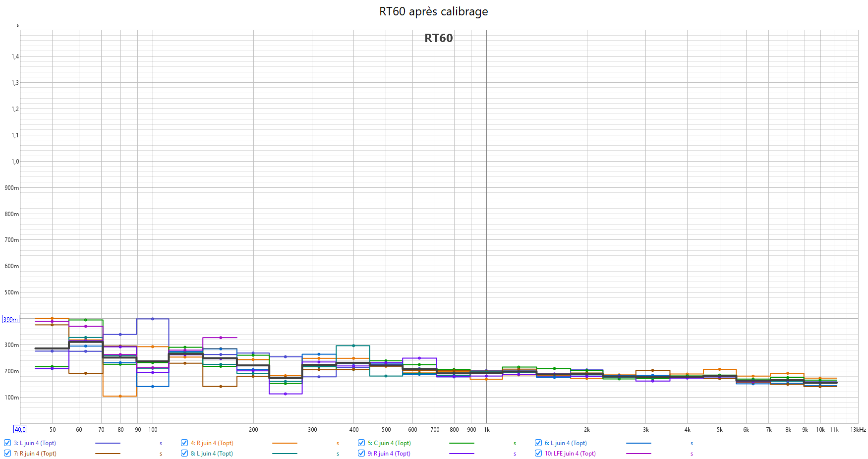868x459 pixels.
Task: Select the 6: L juin 4 (Topt) legend label
Action: (x=566, y=443)
